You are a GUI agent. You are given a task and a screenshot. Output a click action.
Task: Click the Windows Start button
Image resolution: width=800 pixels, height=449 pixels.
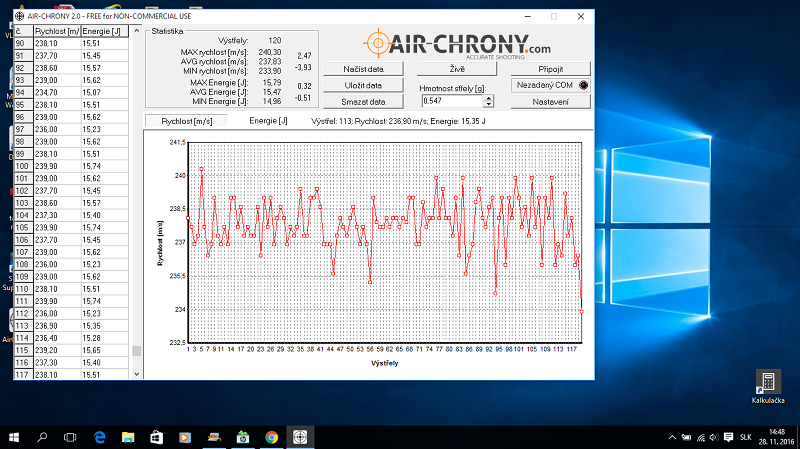14,437
